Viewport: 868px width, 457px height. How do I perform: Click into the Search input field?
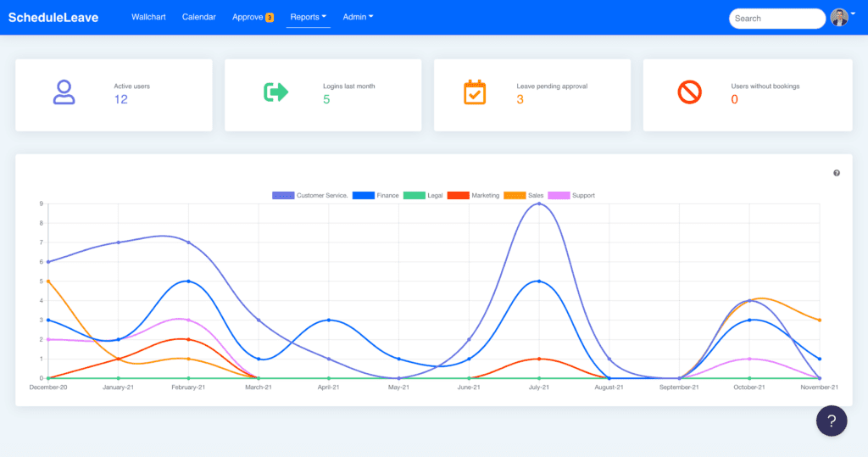[776, 19]
